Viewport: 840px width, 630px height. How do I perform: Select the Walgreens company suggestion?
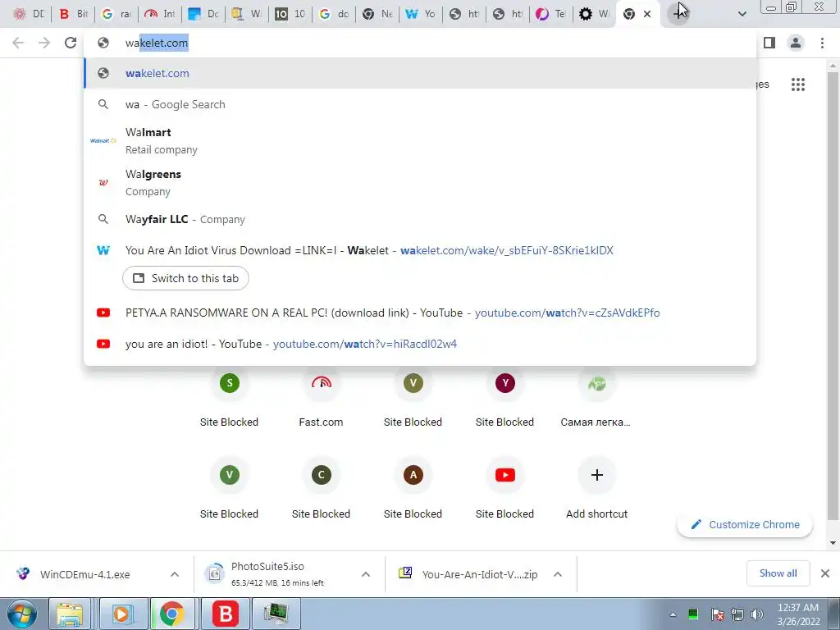click(420, 182)
